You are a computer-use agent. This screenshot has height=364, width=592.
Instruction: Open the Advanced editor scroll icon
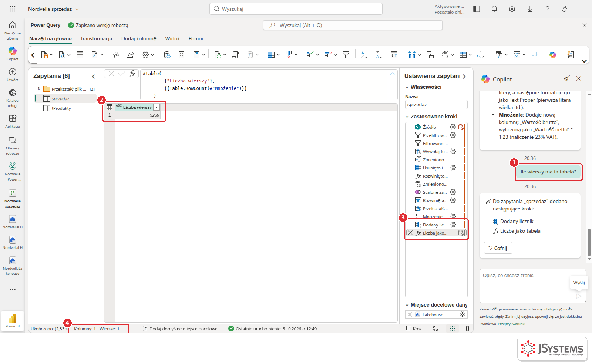click(235, 55)
